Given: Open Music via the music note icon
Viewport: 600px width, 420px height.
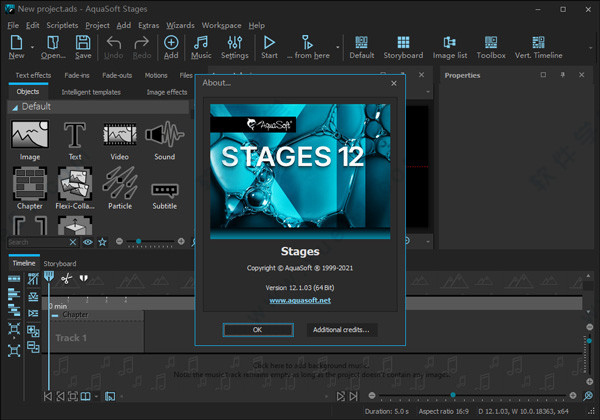Looking at the screenshot, I should click(201, 42).
